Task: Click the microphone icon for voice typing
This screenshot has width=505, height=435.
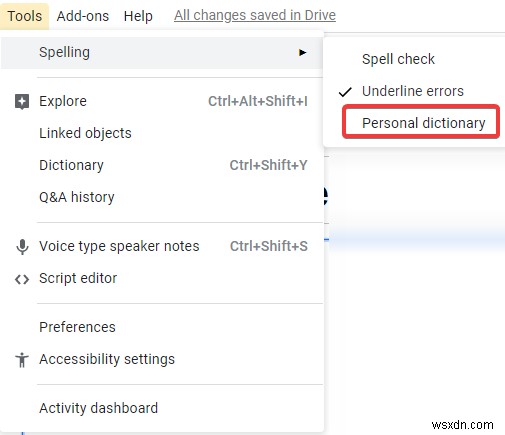Action: (22, 247)
